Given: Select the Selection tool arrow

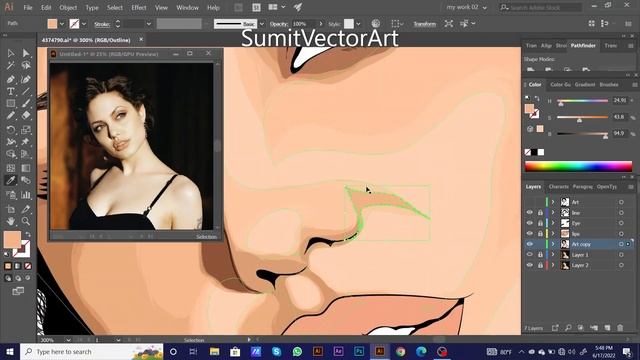Looking at the screenshot, I should 11,53.
